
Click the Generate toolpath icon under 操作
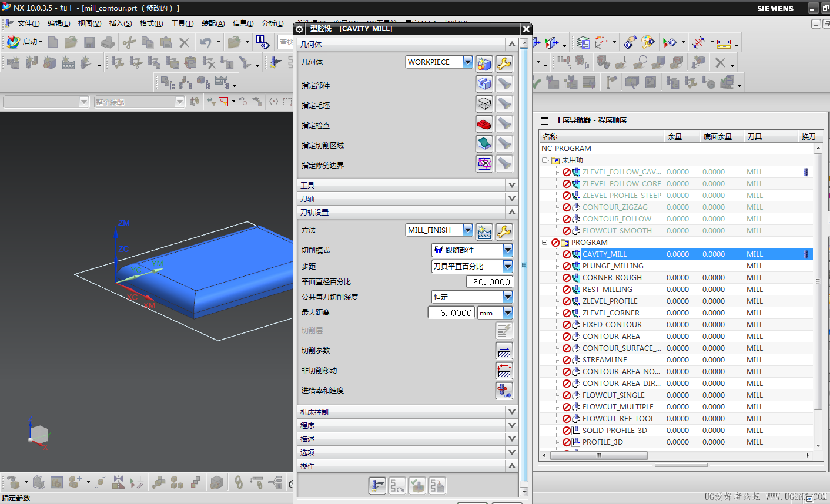click(x=377, y=486)
